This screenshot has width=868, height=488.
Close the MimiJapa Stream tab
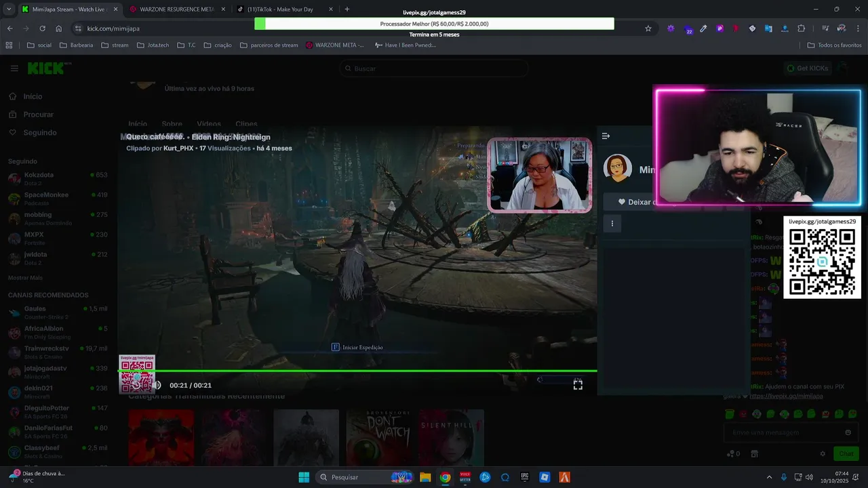coord(115,9)
